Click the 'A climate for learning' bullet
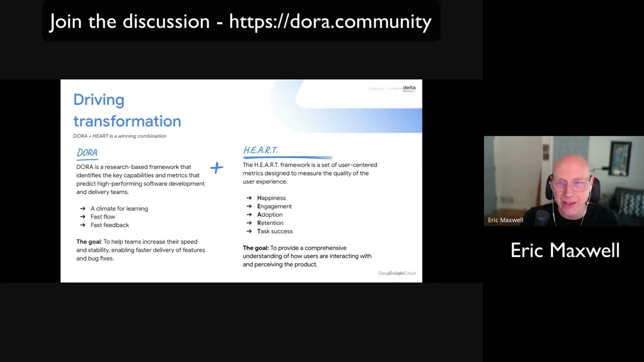This screenshot has height=362, width=644. tap(119, 209)
